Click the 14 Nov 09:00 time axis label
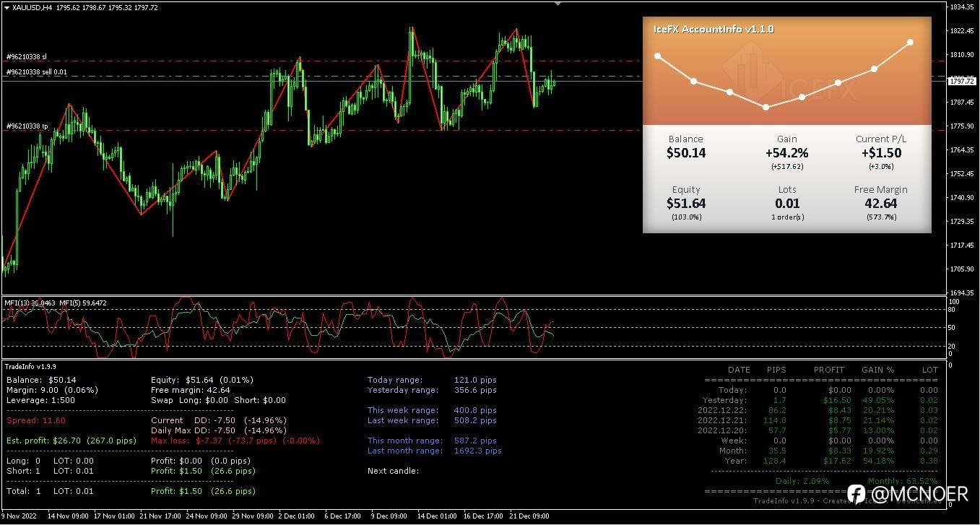 (x=67, y=516)
